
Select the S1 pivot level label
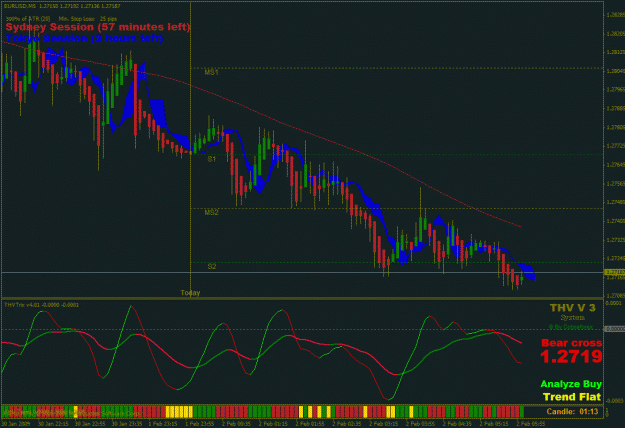click(x=211, y=159)
